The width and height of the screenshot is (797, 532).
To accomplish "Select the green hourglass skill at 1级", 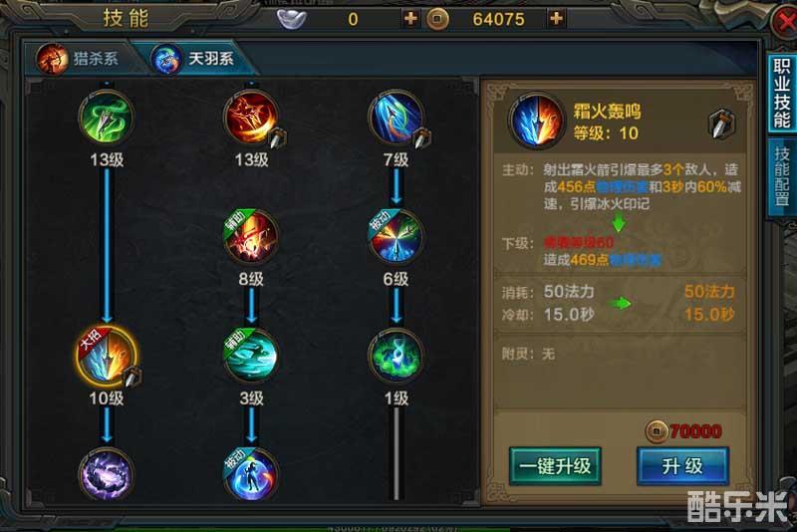I will tap(396, 356).
